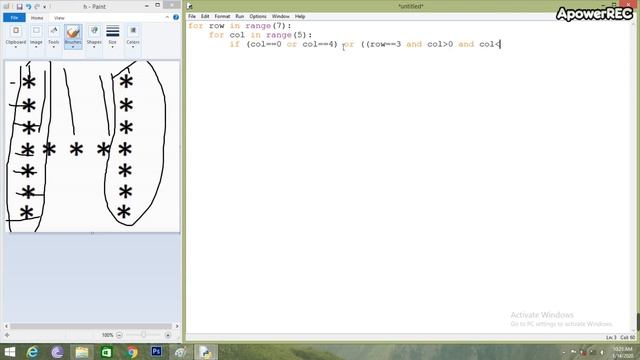640x360 pixels.
Task: Switch to the Paint app taskbar icon
Action: 180,352
